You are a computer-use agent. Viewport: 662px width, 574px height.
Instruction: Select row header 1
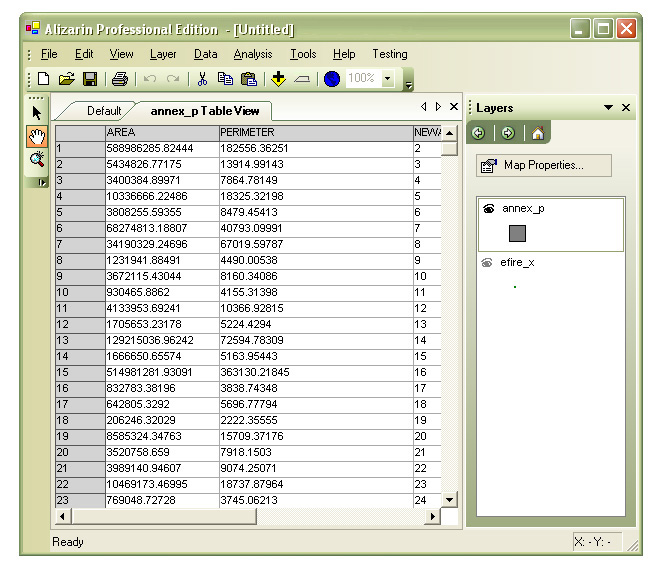tap(80, 149)
